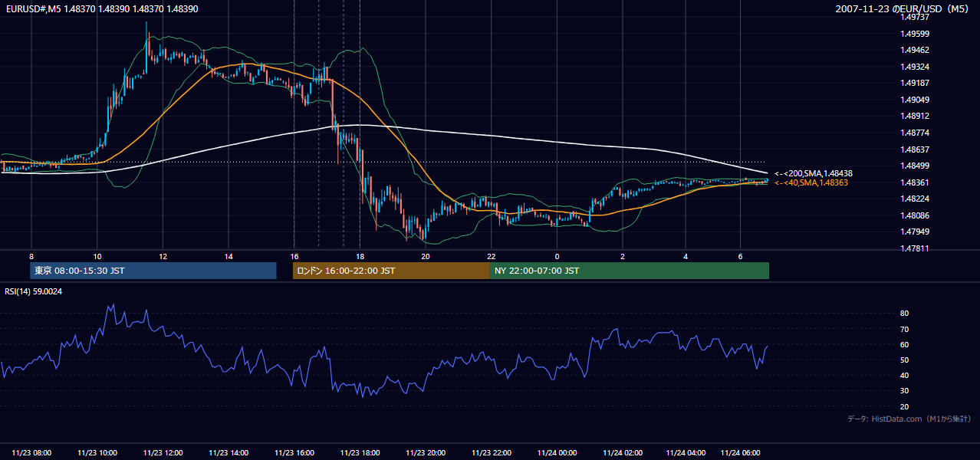Viewport: 980px width, 460px height.
Task: Click the 2007-11-23 EUR/USD (M5) chart title
Action: pyautogui.click(x=903, y=8)
